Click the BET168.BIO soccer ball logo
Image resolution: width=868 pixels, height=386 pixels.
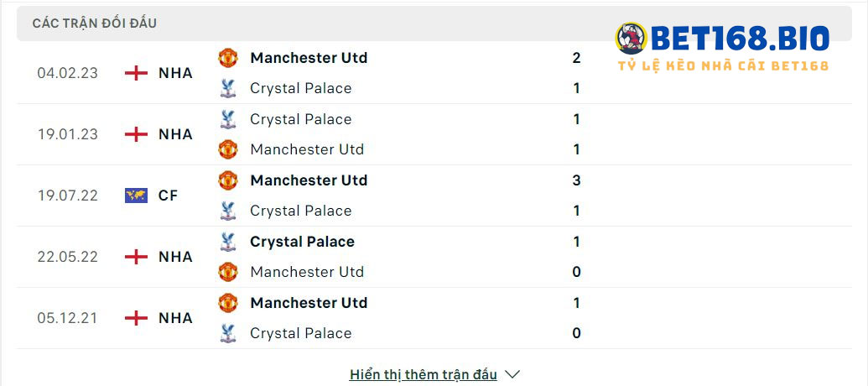tap(631, 39)
